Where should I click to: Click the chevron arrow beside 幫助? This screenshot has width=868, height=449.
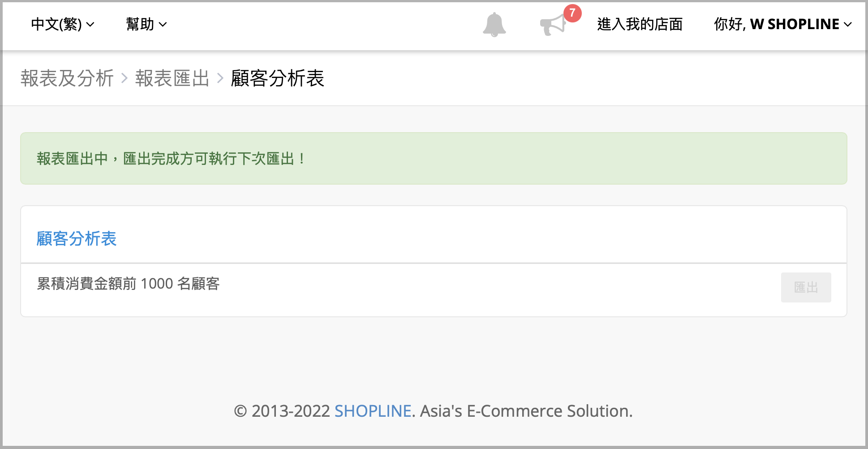pyautogui.click(x=163, y=25)
